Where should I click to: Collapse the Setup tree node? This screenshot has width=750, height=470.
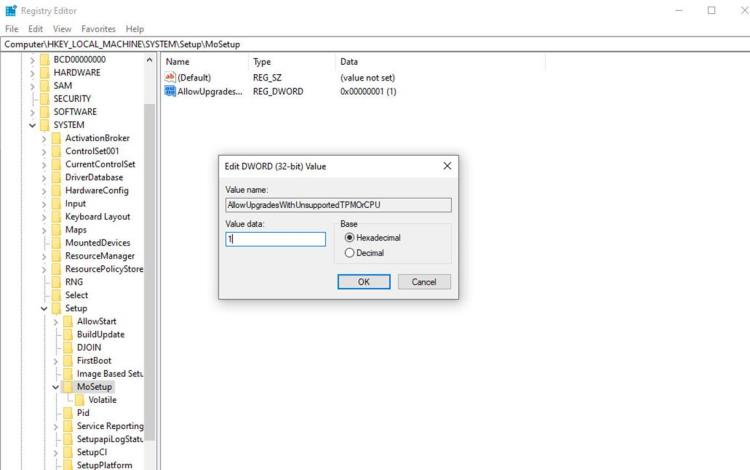(44, 308)
